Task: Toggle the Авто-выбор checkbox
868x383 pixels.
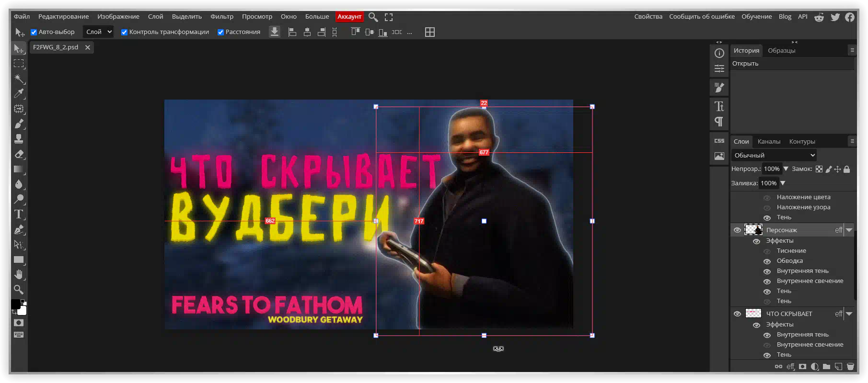Action: (34, 32)
